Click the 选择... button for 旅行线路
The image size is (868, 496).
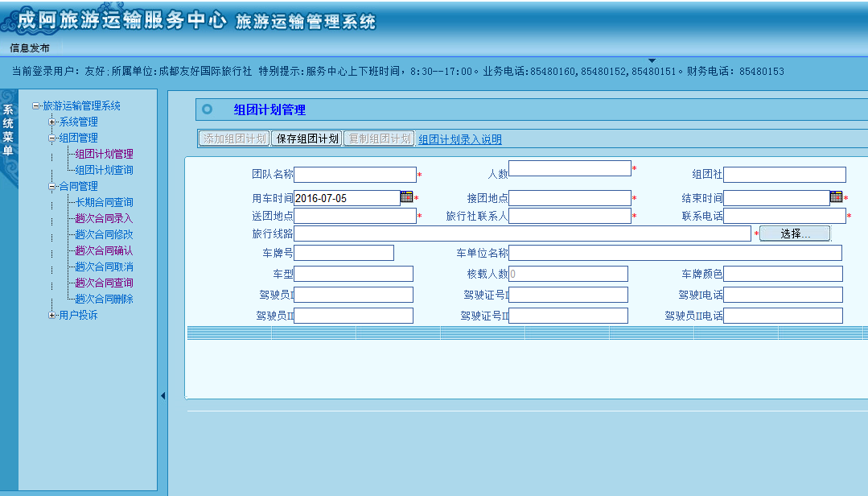coord(795,234)
